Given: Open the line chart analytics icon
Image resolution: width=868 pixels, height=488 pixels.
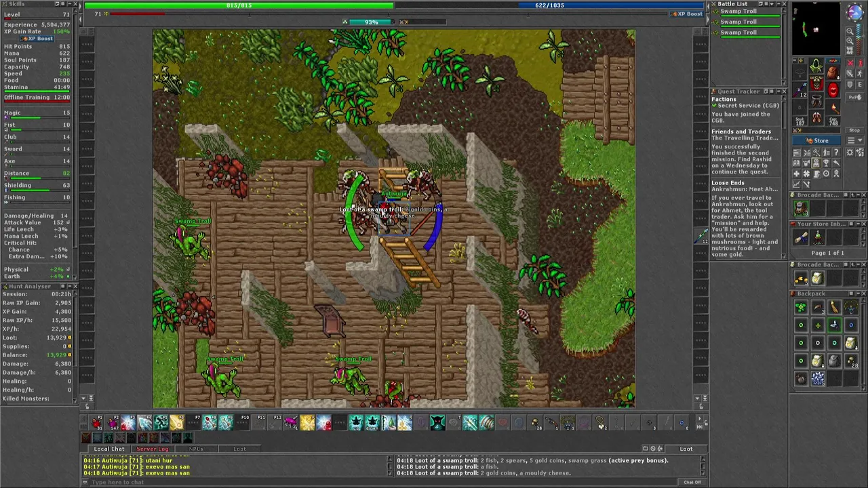Looking at the screenshot, I should click(x=796, y=183).
